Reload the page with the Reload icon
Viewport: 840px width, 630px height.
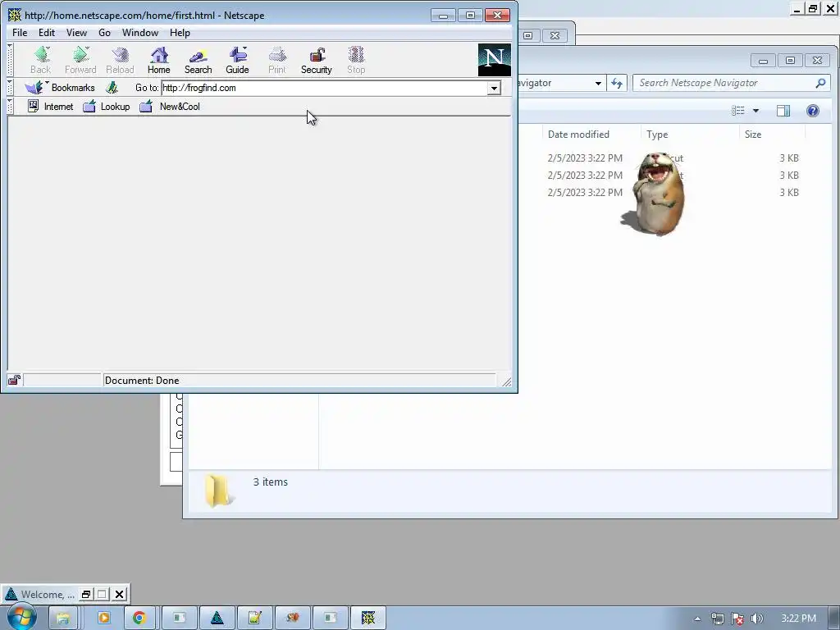click(120, 60)
